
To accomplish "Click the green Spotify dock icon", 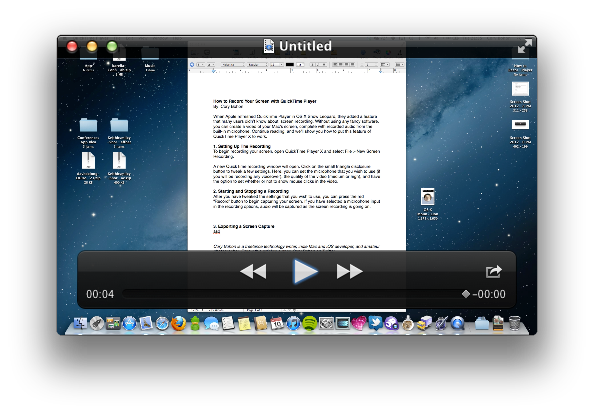I will click(x=310, y=324).
